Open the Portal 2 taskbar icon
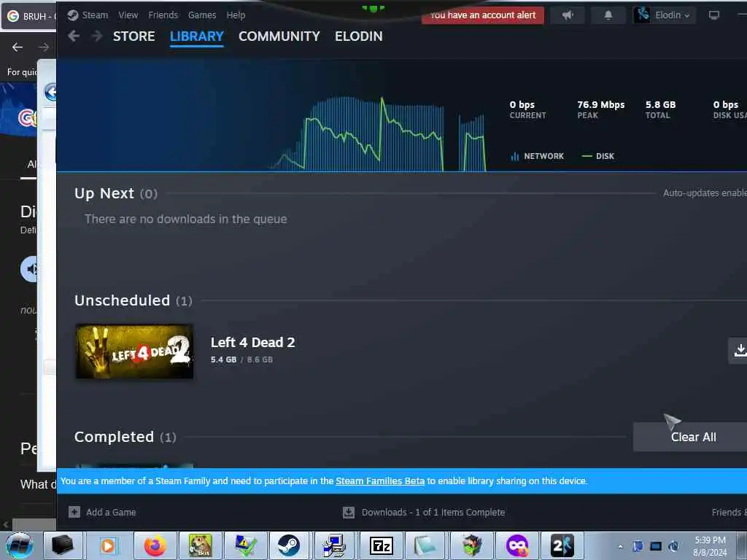This screenshot has width=747, height=560. 562,545
